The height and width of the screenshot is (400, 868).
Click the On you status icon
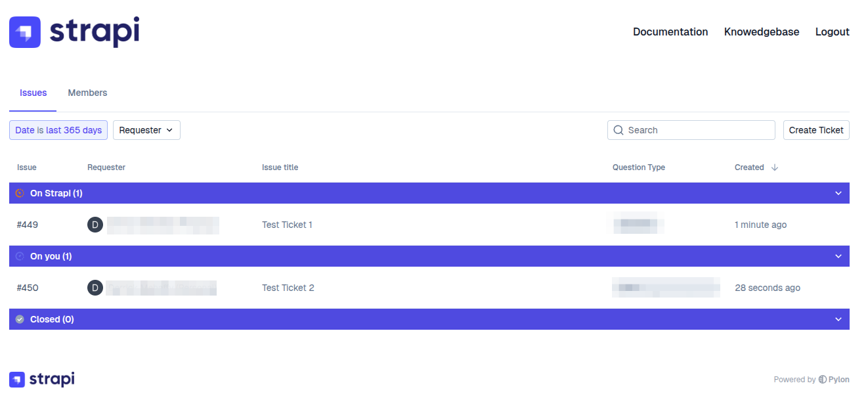click(20, 256)
